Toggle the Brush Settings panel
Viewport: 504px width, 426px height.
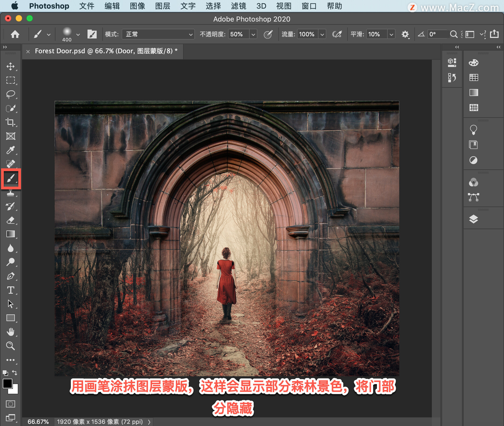click(92, 34)
